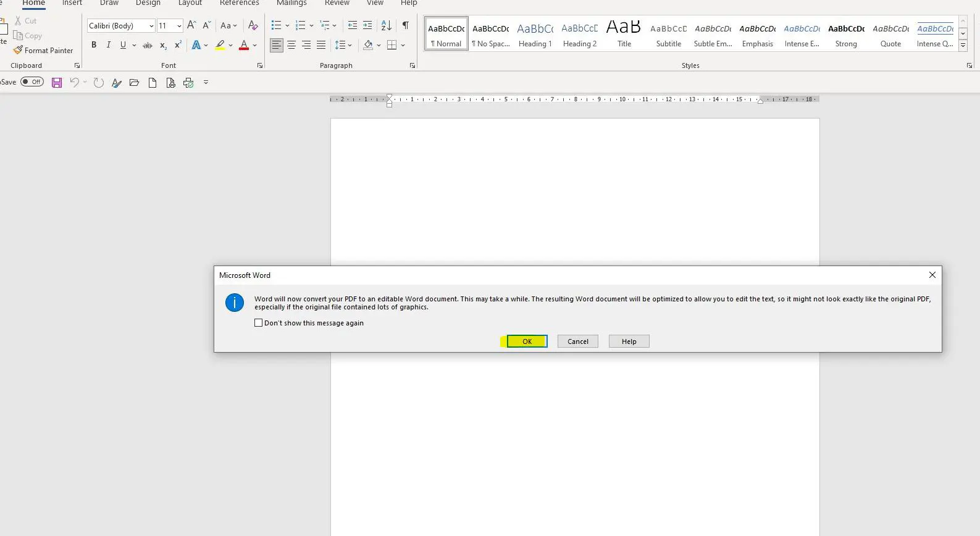The image size is (980, 536).
Task: Apply subscript formatting
Action: click(x=163, y=45)
